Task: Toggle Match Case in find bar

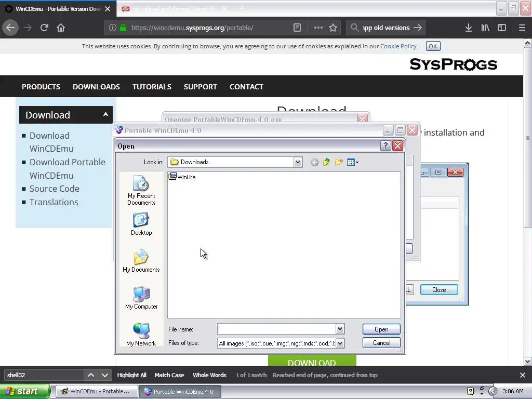Action: click(x=169, y=375)
